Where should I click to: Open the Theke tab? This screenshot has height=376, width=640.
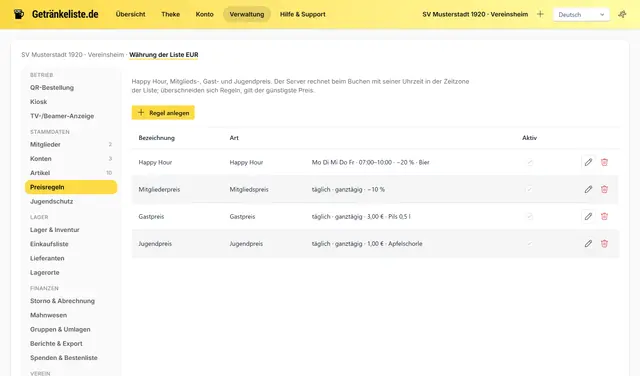pos(171,14)
